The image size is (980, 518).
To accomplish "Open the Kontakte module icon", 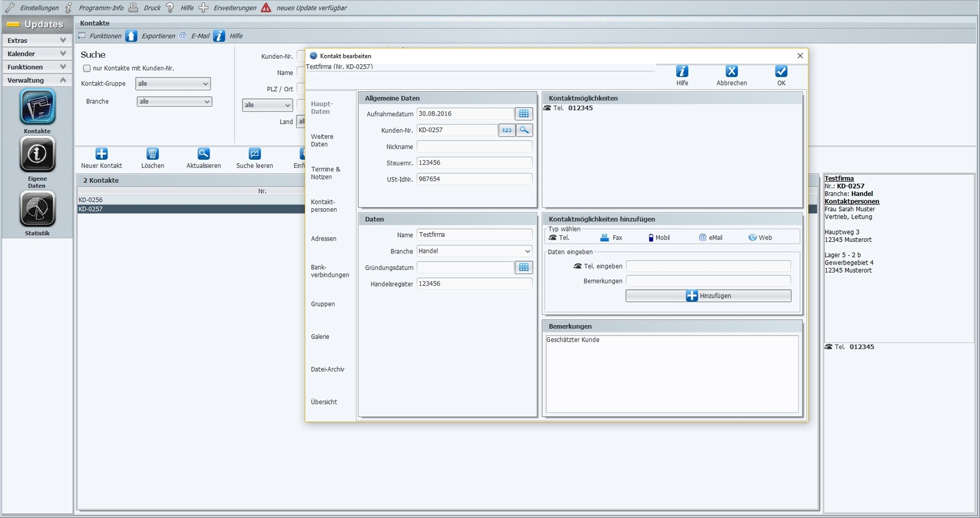I will [37, 107].
